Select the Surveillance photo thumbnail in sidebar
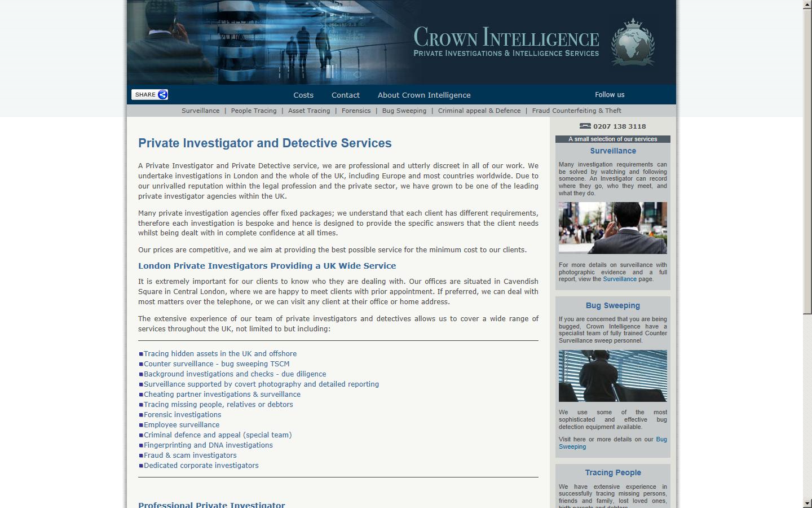This screenshot has width=812, height=508. tap(612, 227)
